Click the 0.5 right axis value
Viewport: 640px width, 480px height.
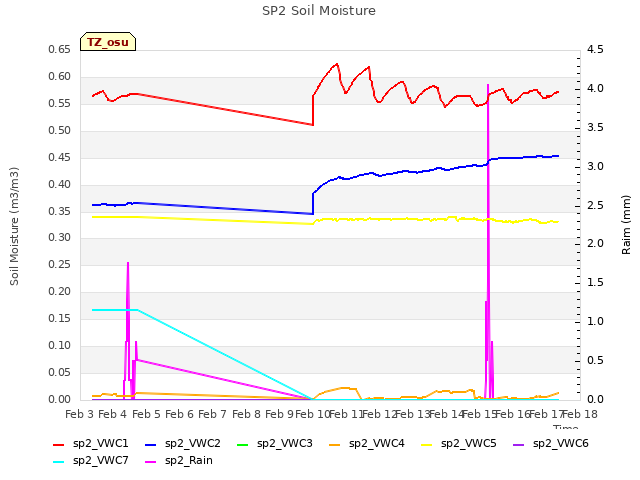[x=595, y=360]
